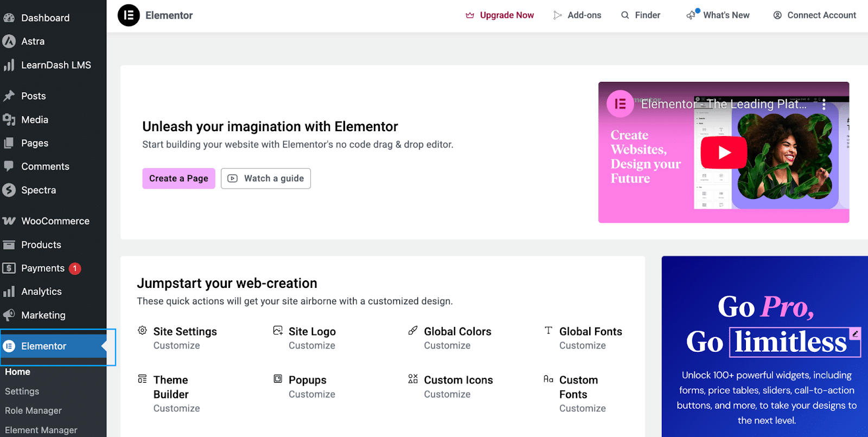Click the Media library icon
868x437 pixels.
[9, 120]
